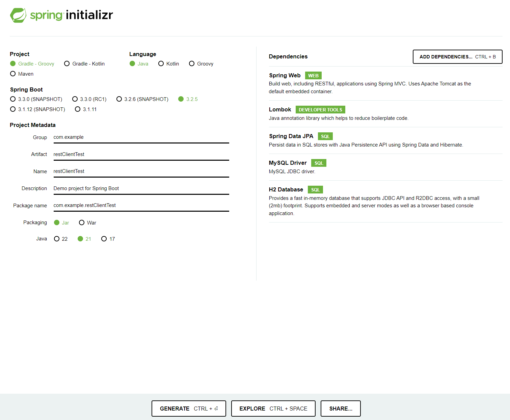Select the MySQL Driver dependency
510x420 pixels.
(x=288, y=163)
